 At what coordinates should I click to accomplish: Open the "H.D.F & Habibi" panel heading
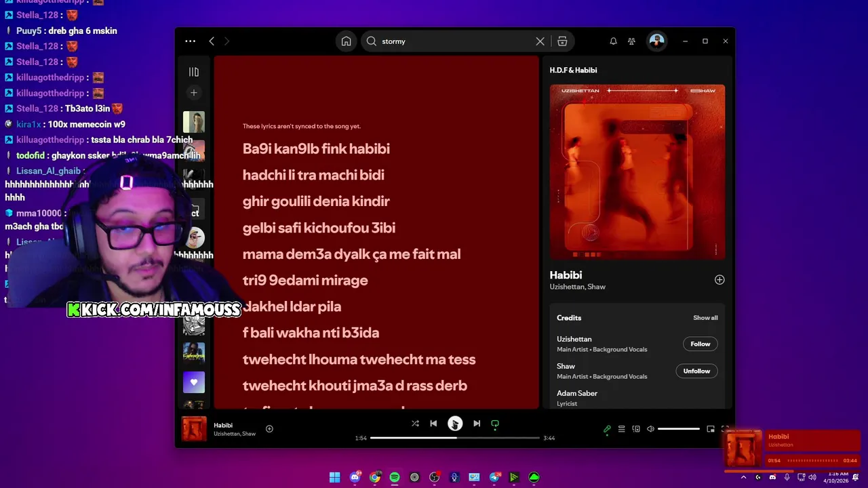(x=573, y=70)
